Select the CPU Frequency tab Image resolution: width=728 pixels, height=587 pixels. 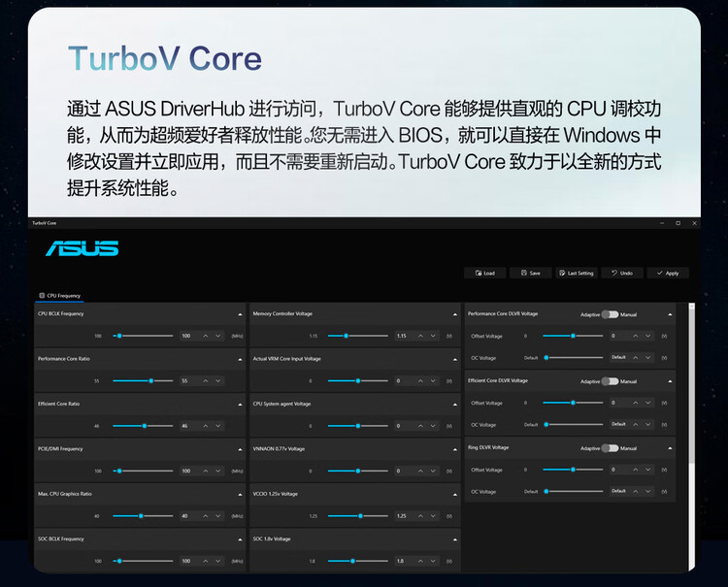(x=60, y=296)
